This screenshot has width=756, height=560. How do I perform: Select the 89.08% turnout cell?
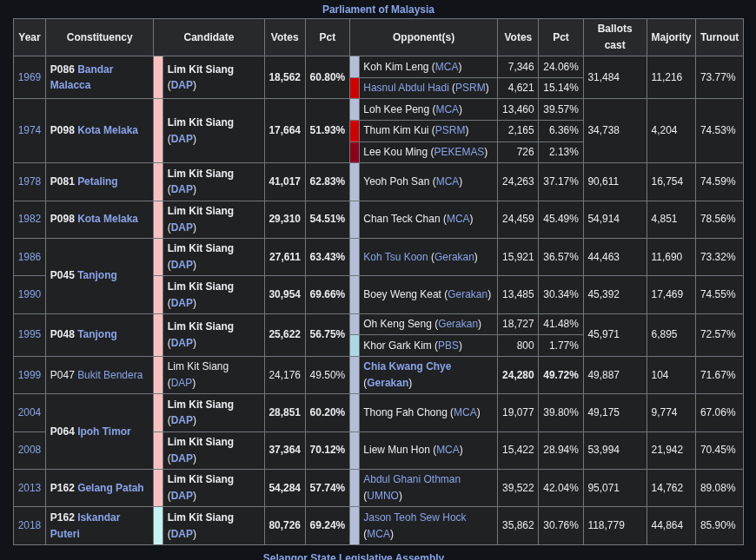click(x=719, y=488)
